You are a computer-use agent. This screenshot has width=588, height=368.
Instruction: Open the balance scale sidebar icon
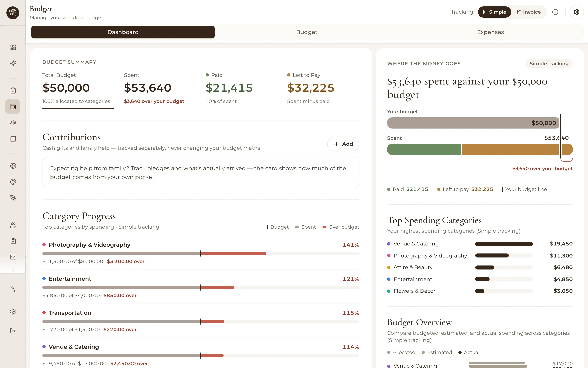click(x=13, y=123)
